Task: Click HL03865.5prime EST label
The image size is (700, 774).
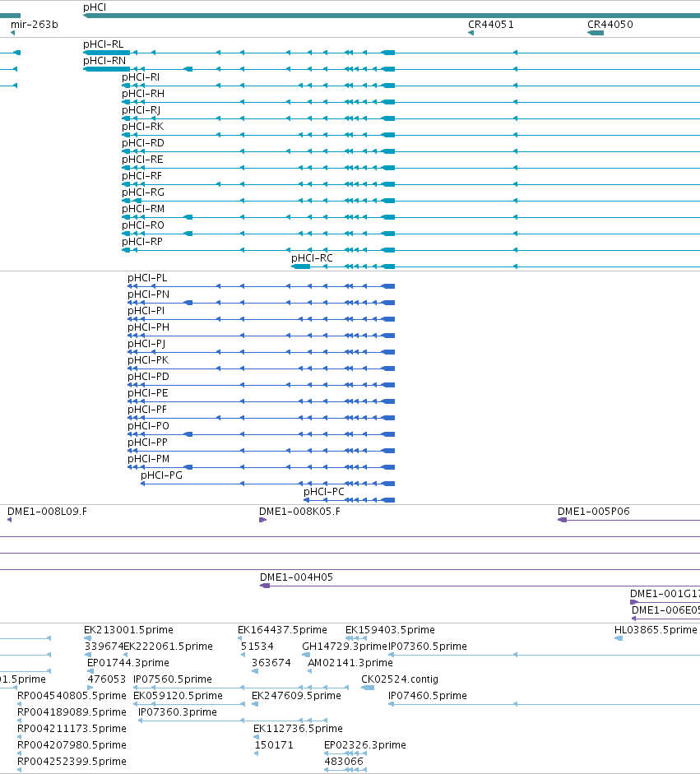Action: click(656, 630)
